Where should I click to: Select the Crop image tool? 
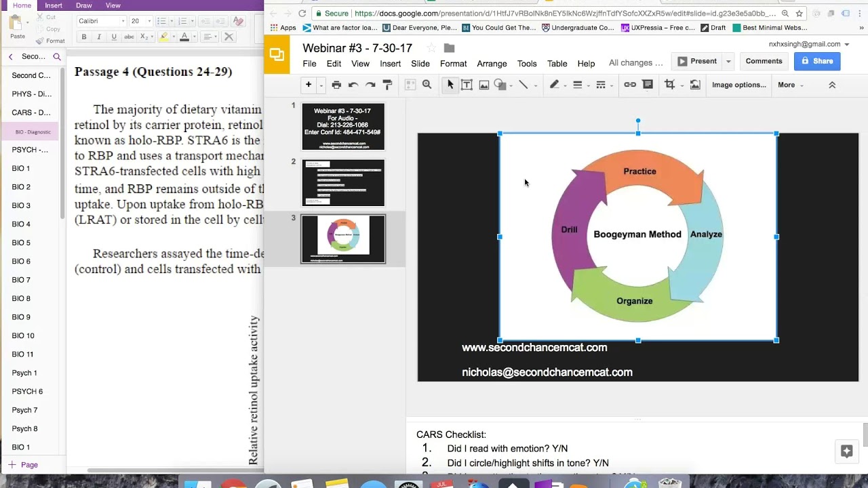[670, 85]
